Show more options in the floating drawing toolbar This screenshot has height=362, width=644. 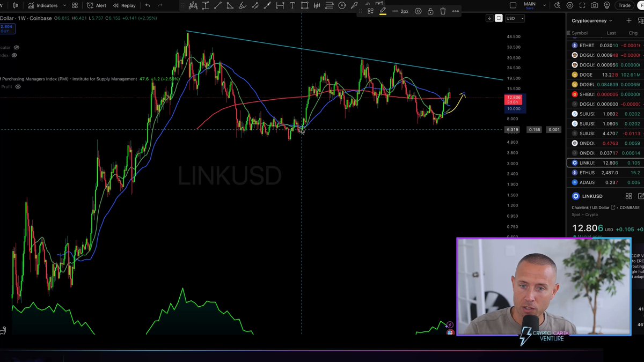tap(456, 11)
